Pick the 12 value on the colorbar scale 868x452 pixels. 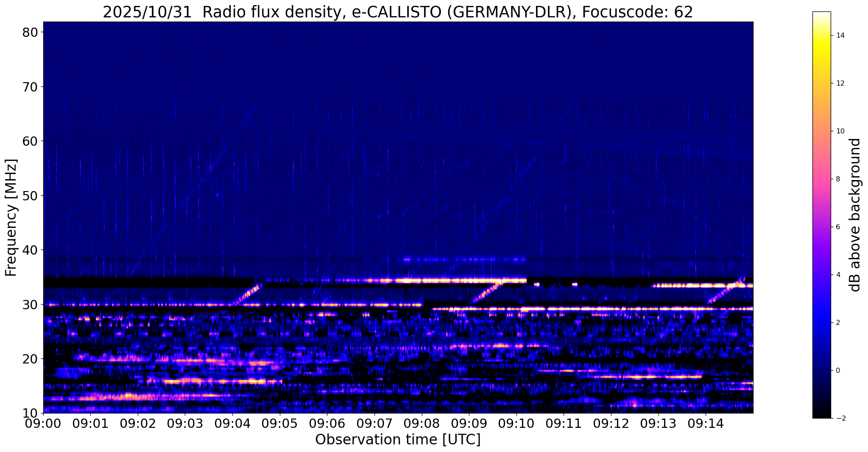tap(840, 83)
